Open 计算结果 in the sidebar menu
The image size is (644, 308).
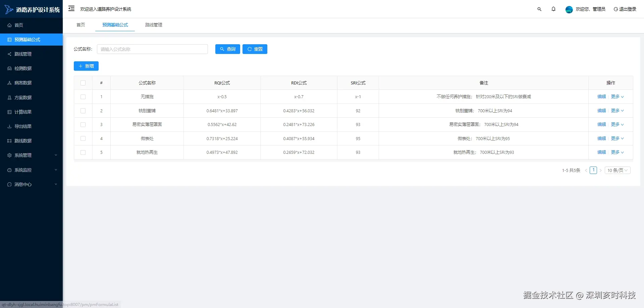(x=31, y=112)
